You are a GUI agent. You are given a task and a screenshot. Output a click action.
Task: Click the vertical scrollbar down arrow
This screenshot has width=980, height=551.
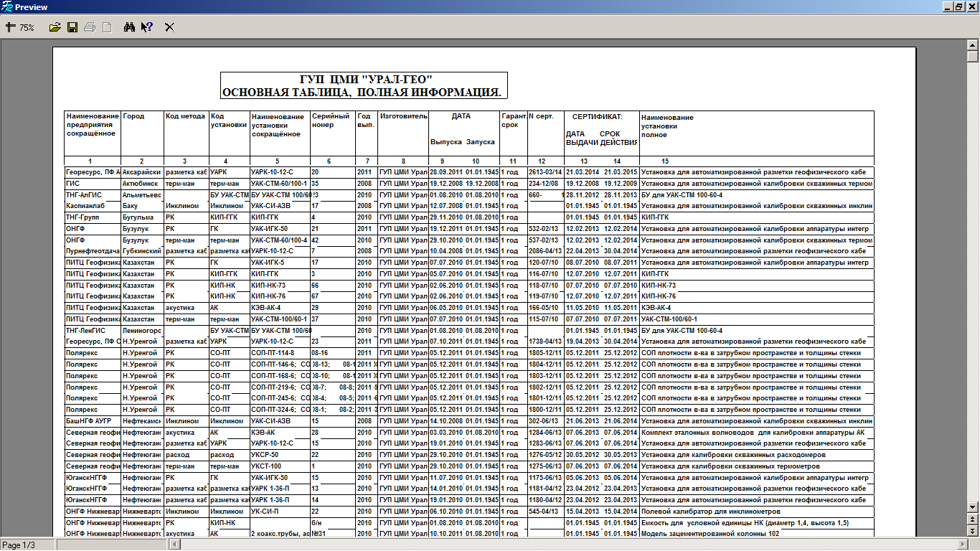coord(972,507)
